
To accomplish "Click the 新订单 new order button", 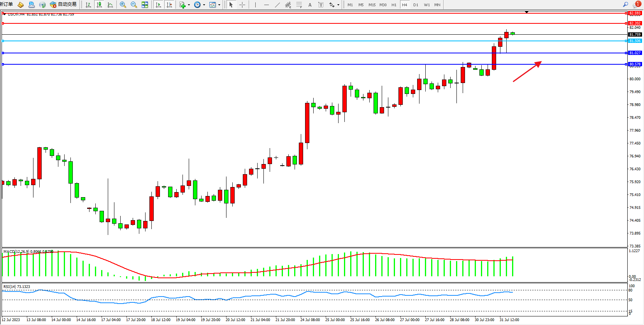I will pos(7,5).
